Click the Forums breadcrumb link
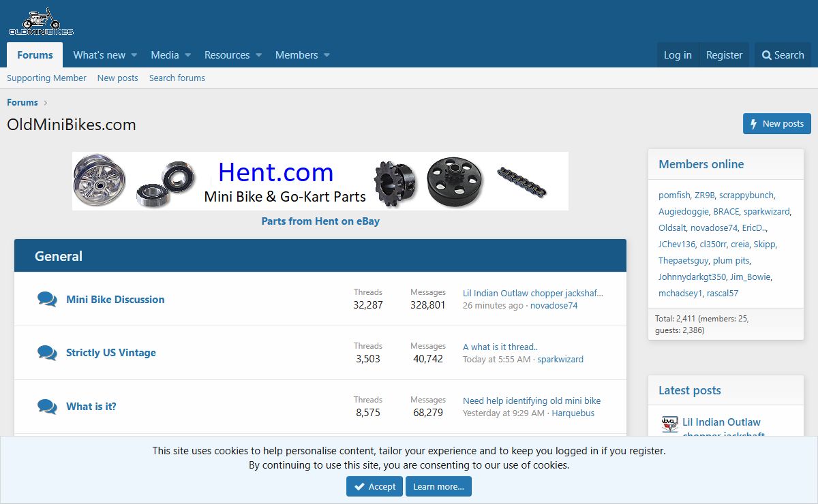This screenshot has width=818, height=504. [x=22, y=102]
